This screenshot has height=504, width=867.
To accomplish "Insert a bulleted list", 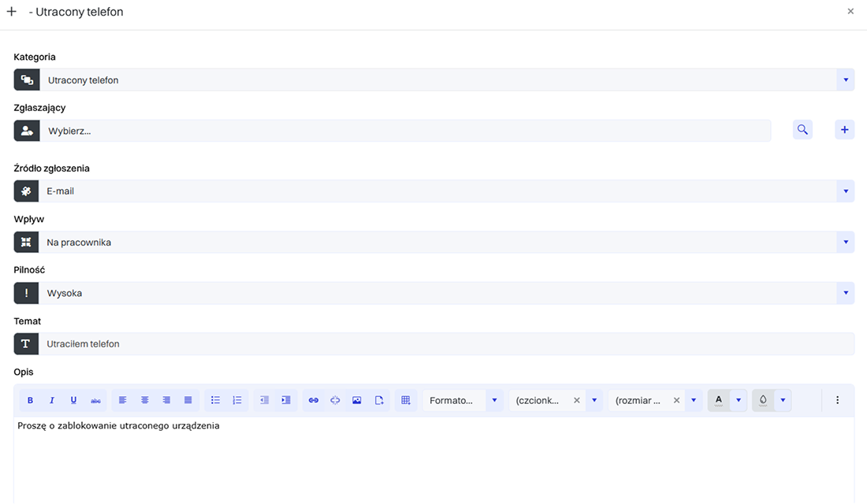I will (x=215, y=400).
